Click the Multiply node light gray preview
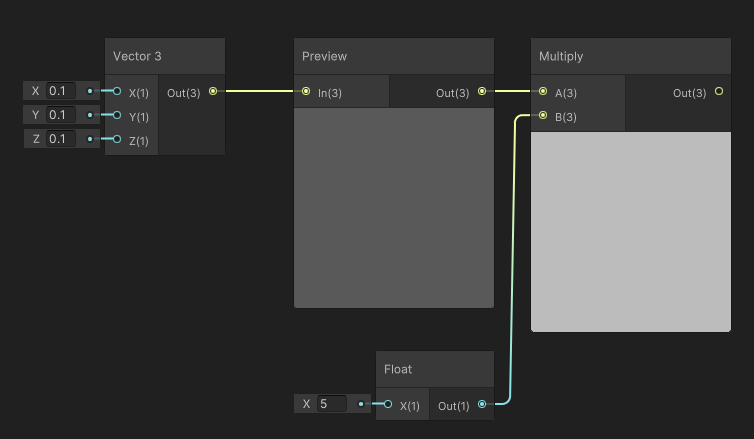Image resolution: width=754 pixels, height=439 pixels. tap(631, 231)
